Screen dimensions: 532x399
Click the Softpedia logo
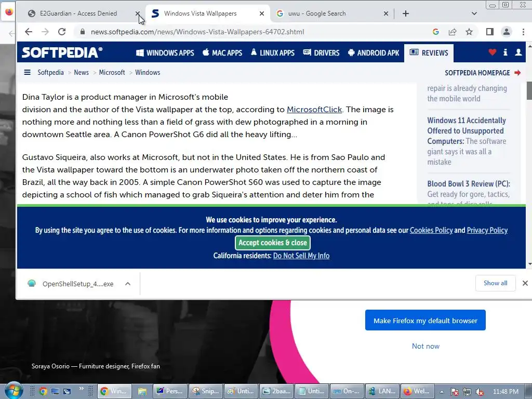(62, 52)
